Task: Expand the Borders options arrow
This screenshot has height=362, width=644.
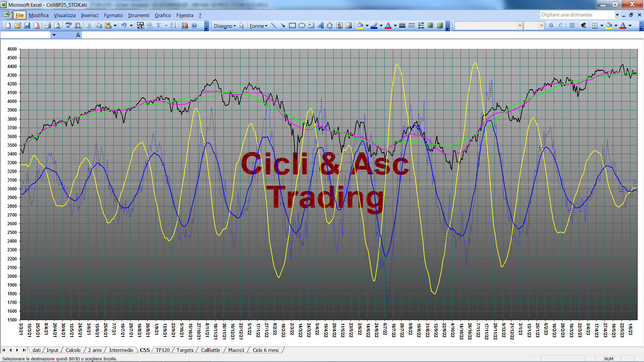Action: [x=602, y=25]
